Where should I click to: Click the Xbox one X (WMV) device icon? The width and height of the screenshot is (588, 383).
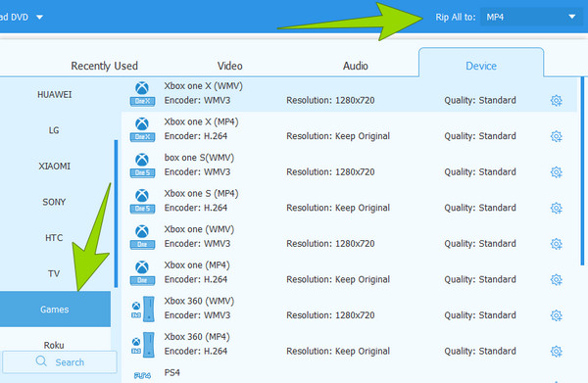142,94
